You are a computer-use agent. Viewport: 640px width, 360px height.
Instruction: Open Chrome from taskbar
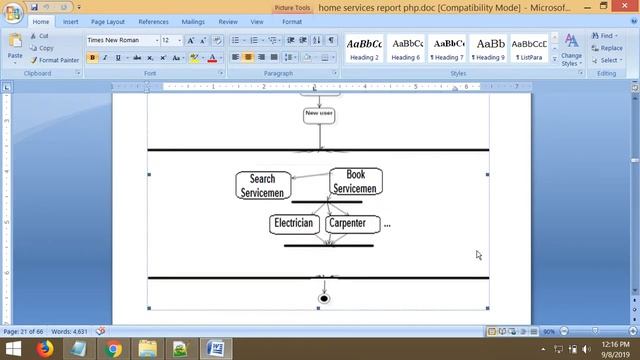[x=113, y=349]
